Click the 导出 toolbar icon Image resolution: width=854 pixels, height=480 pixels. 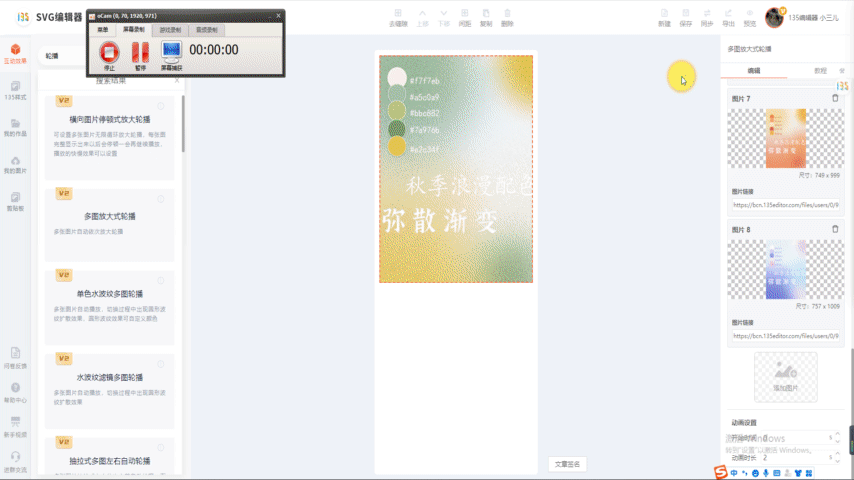click(x=728, y=17)
